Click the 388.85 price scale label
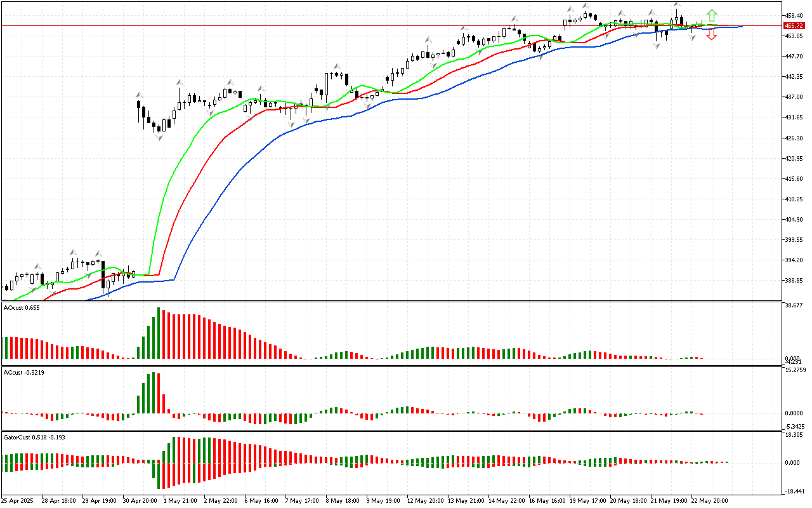The image size is (812, 508). 794,281
